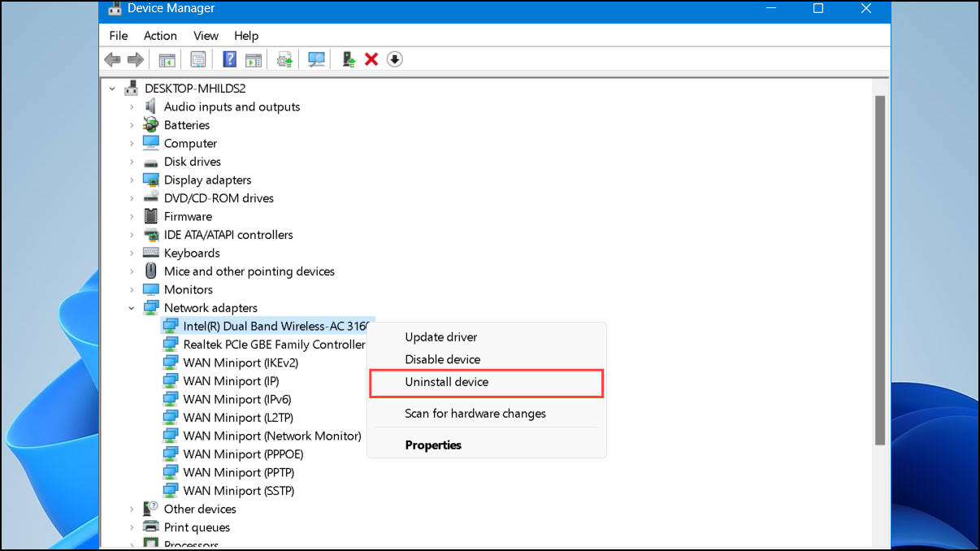This screenshot has width=980, height=551.
Task: Expand the Computer category chevron
Action: pyautogui.click(x=132, y=143)
